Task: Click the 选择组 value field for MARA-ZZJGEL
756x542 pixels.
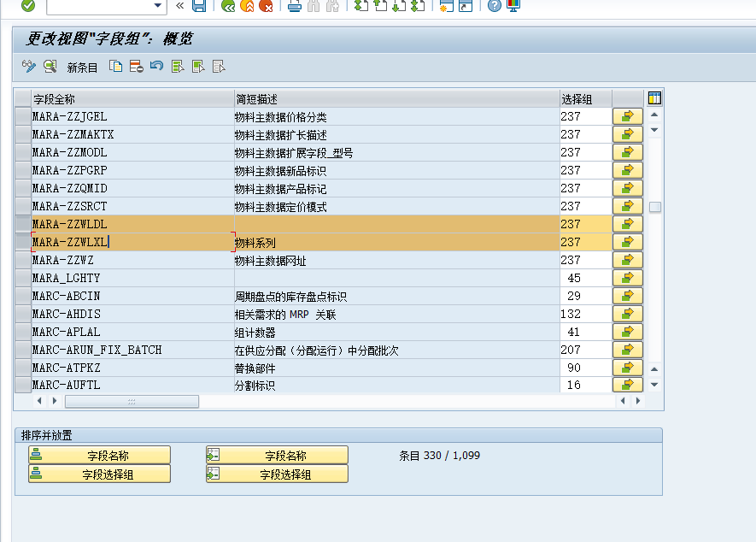Action: (x=585, y=116)
